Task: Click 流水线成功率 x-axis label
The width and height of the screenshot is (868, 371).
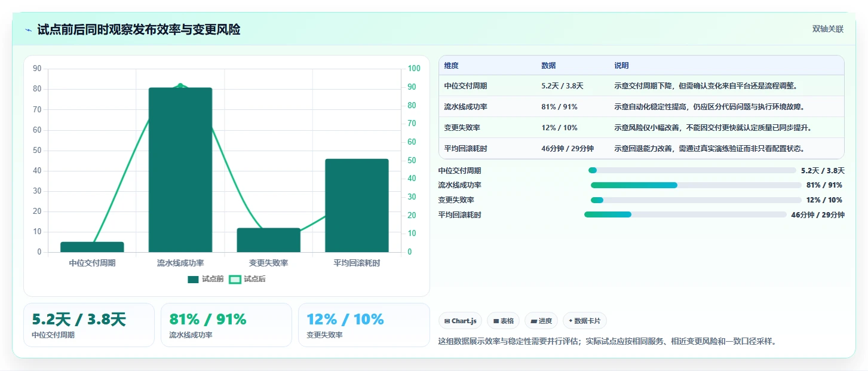Action: [x=180, y=263]
